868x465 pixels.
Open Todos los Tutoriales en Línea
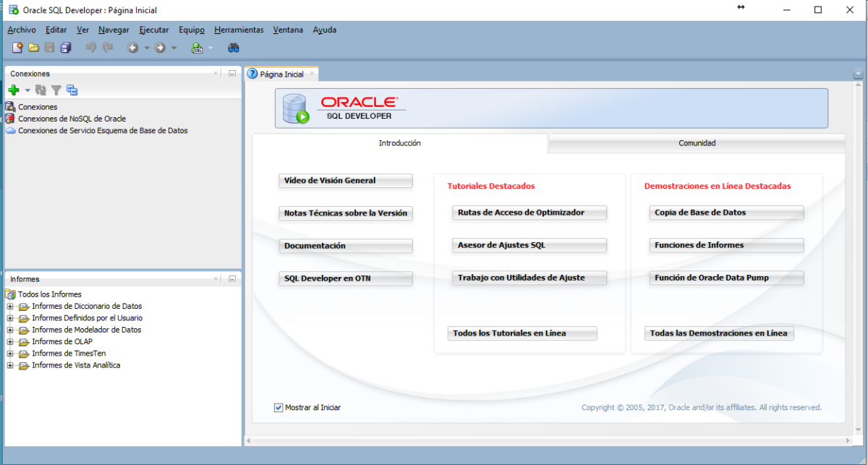pyautogui.click(x=522, y=333)
